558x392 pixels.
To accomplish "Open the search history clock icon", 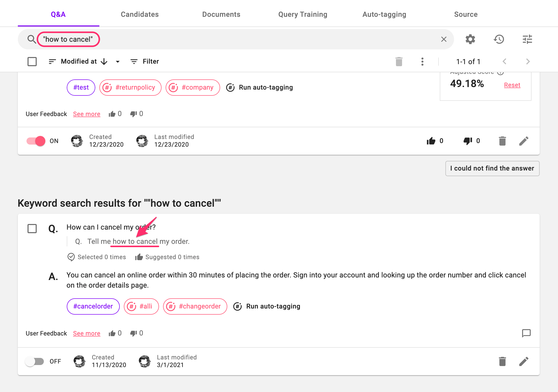I will [499, 39].
